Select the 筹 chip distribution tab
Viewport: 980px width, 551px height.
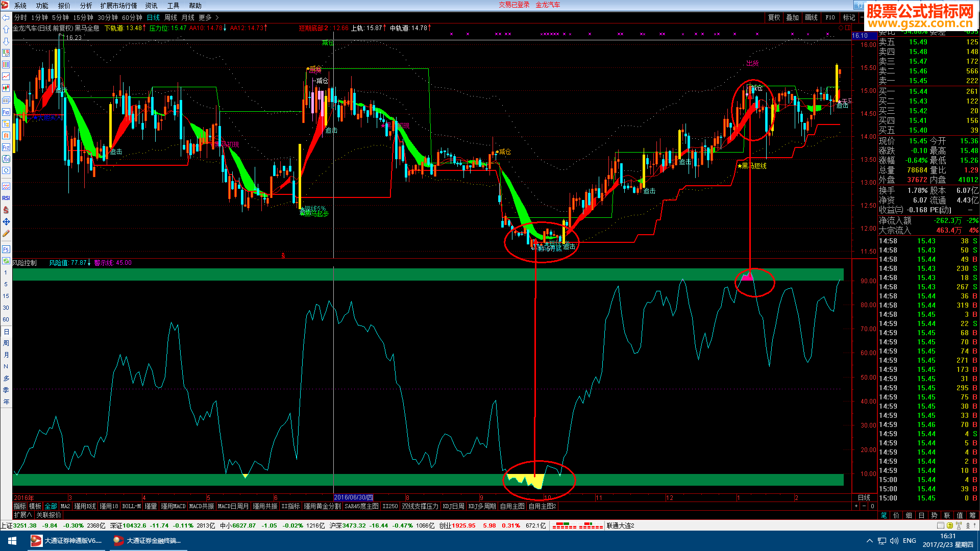(x=972, y=515)
